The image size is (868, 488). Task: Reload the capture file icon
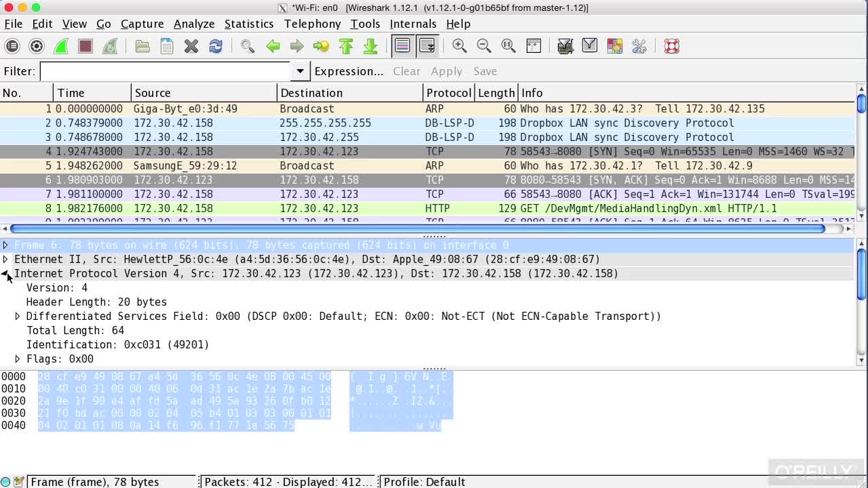216,46
